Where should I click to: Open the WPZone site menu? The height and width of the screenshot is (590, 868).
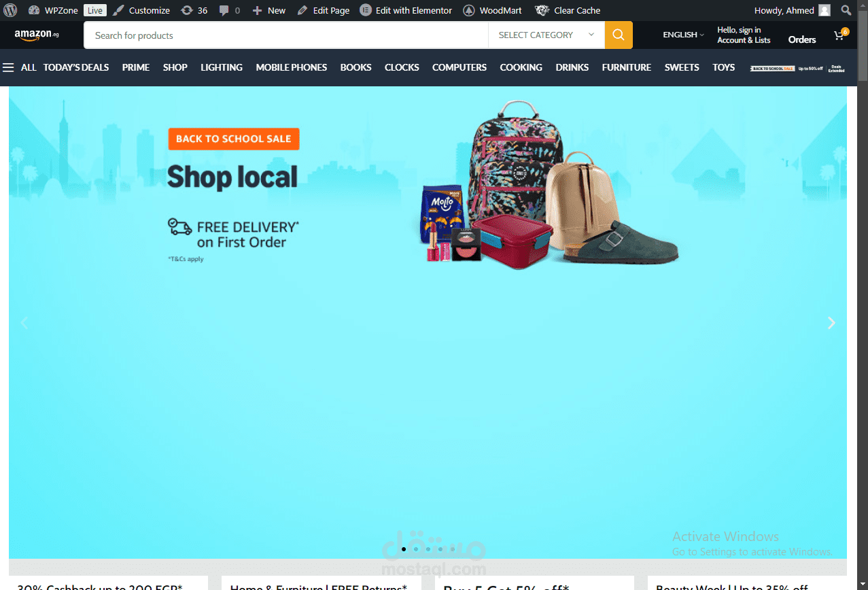pos(53,10)
